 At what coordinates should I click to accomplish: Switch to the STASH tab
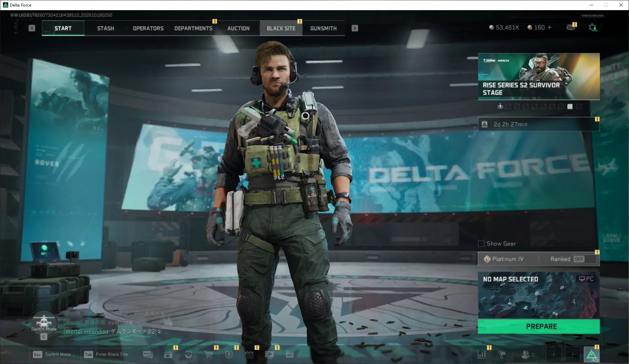tap(105, 28)
